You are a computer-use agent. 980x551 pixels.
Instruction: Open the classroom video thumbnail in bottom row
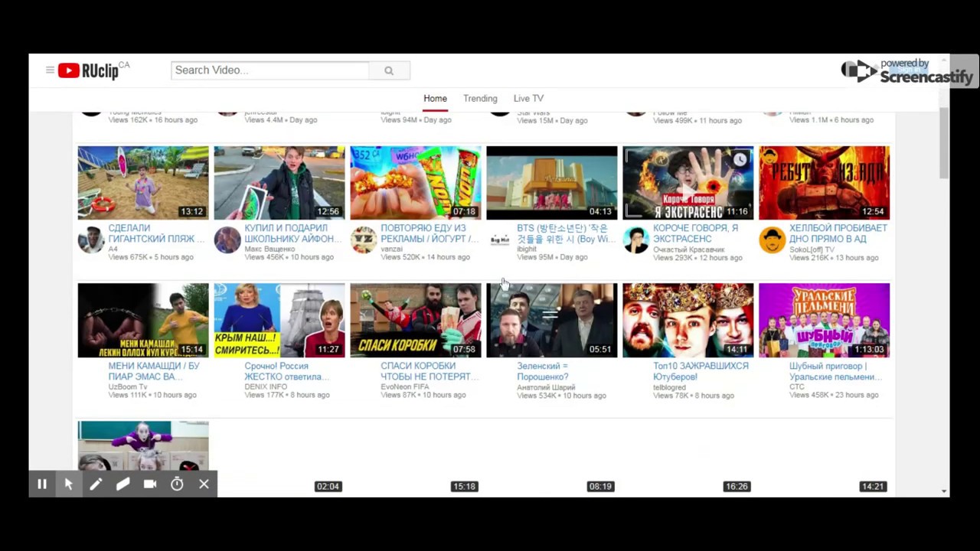[143, 446]
